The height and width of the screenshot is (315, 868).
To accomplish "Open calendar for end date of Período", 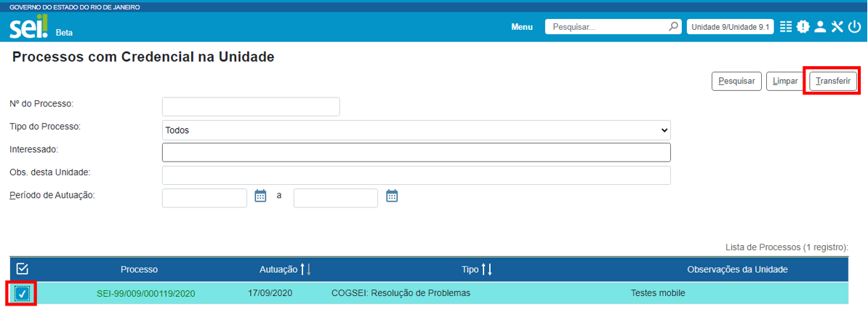I will (x=392, y=196).
